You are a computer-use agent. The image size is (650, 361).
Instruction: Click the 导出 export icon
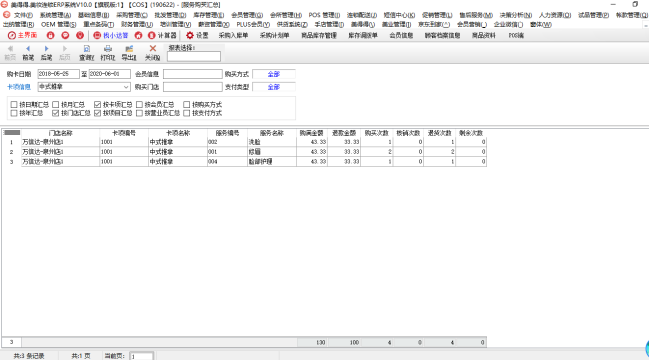(129, 49)
